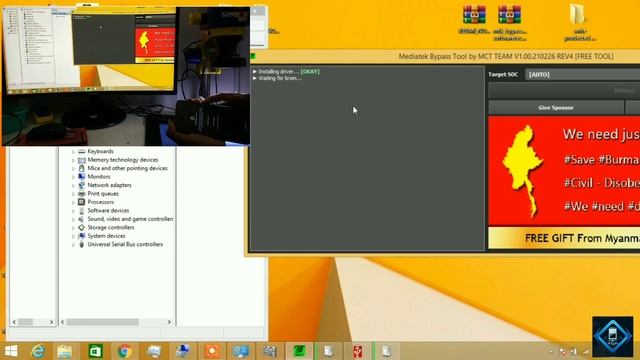Image resolution: width=640 pixels, height=360 pixels.
Task: Click the Device Manager horizontal scrollbar thumb
Action: 102,322
